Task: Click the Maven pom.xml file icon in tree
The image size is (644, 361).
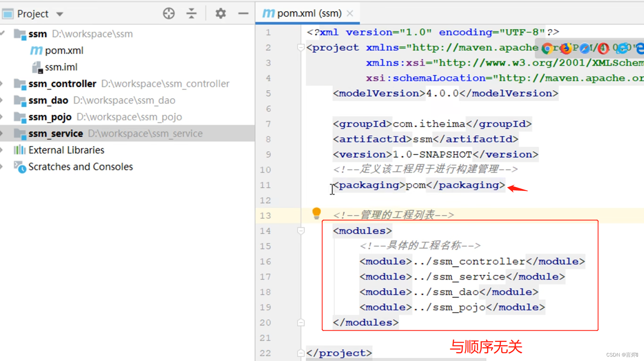Action: click(36, 51)
